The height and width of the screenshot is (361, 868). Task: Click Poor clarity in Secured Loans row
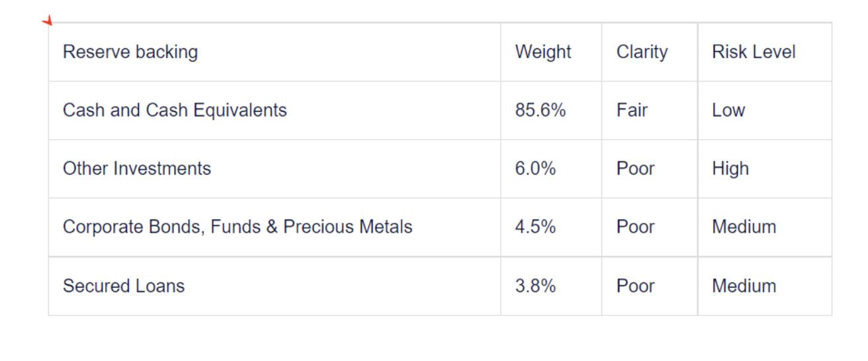tap(635, 286)
